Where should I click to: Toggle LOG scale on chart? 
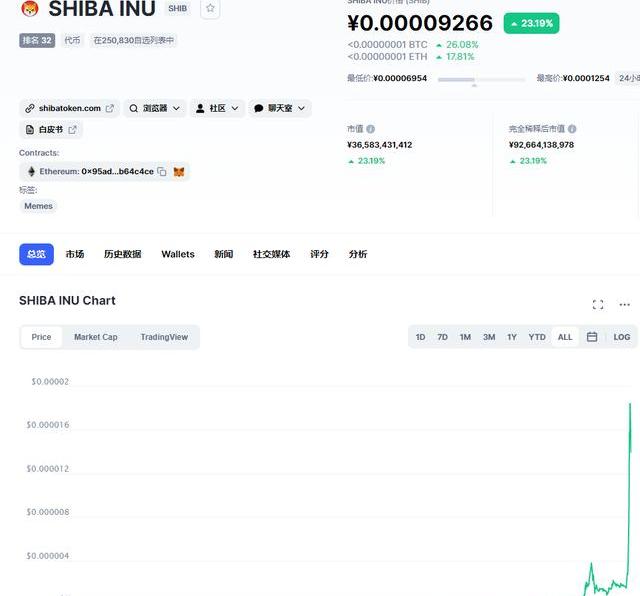click(621, 337)
